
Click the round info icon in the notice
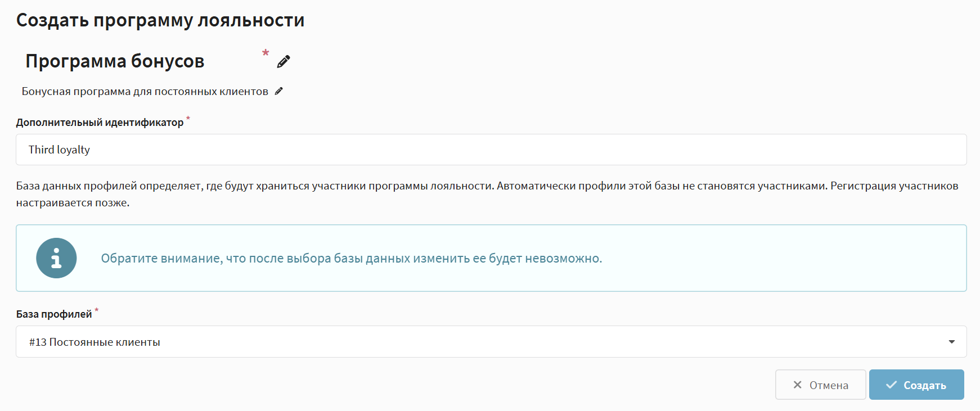pos(56,258)
